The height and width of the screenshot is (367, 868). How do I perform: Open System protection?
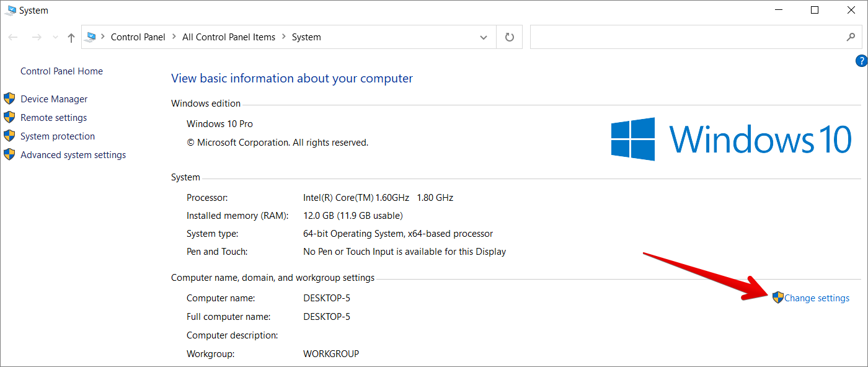58,136
